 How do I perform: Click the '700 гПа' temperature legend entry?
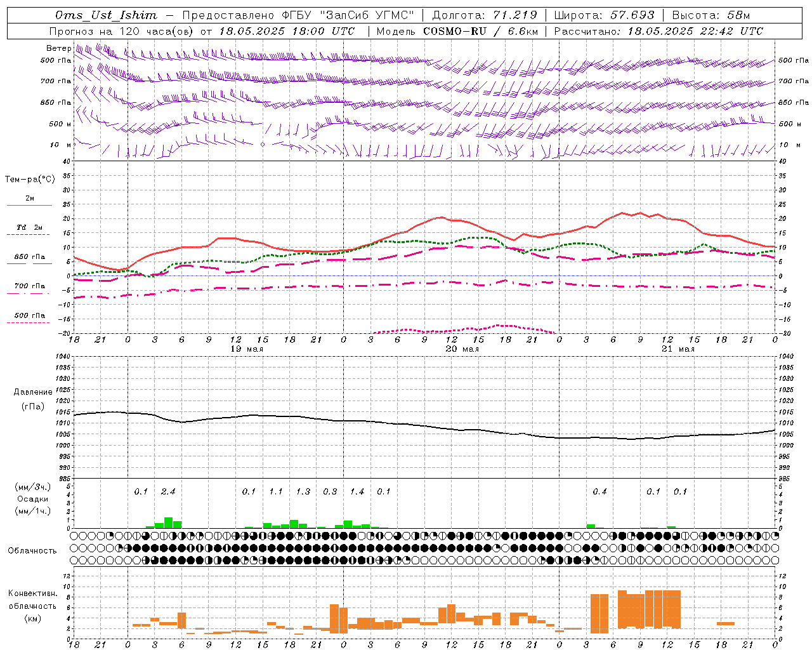(x=29, y=286)
